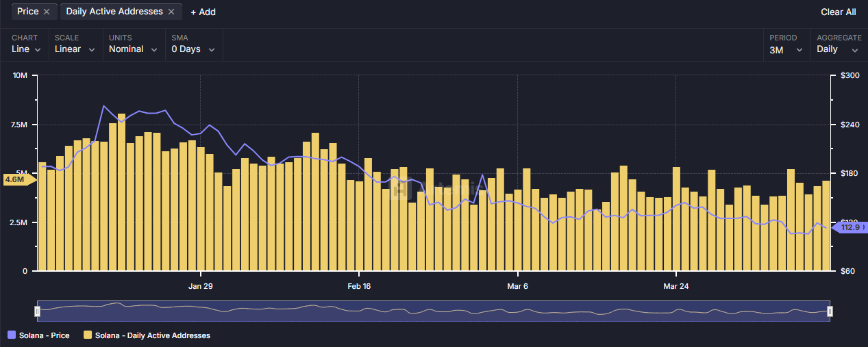The height and width of the screenshot is (347, 868).
Task: Click the $300 right axis label
Action: (850, 75)
